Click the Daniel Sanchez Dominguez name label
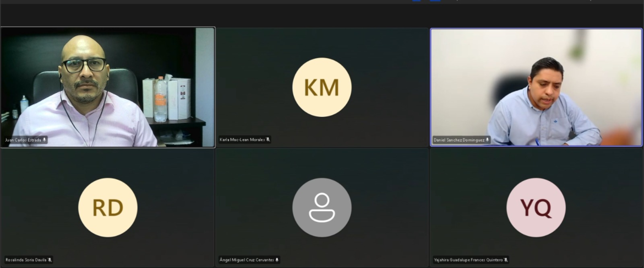The image size is (644, 268). point(459,140)
